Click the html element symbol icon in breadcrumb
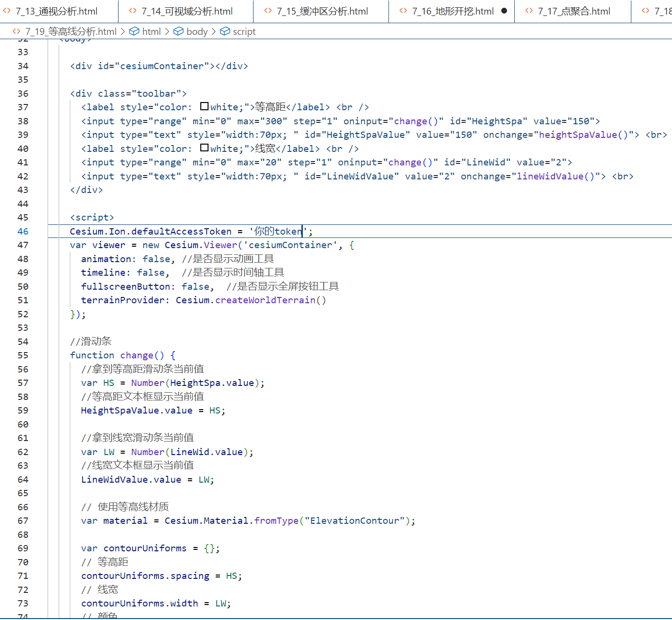Screen dimensions: 672x620 (x=134, y=31)
